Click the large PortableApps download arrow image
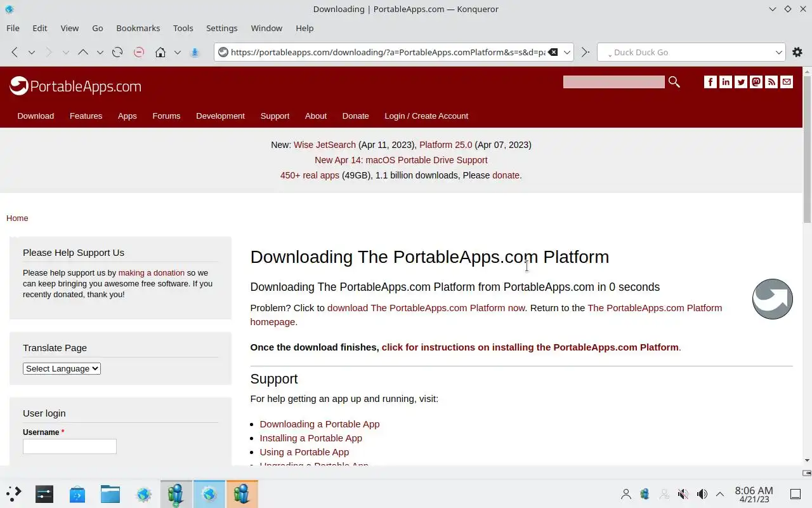Screen dimensions: 812x508 (773, 298)
